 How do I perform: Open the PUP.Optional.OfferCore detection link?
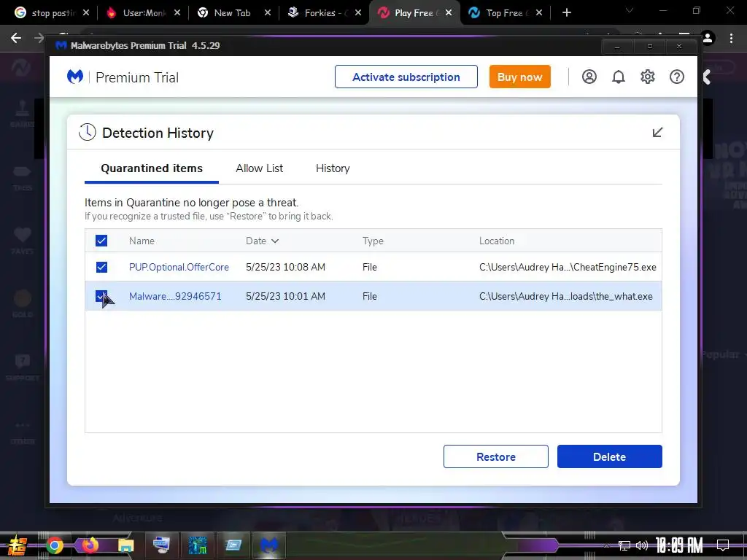pos(179,267)
